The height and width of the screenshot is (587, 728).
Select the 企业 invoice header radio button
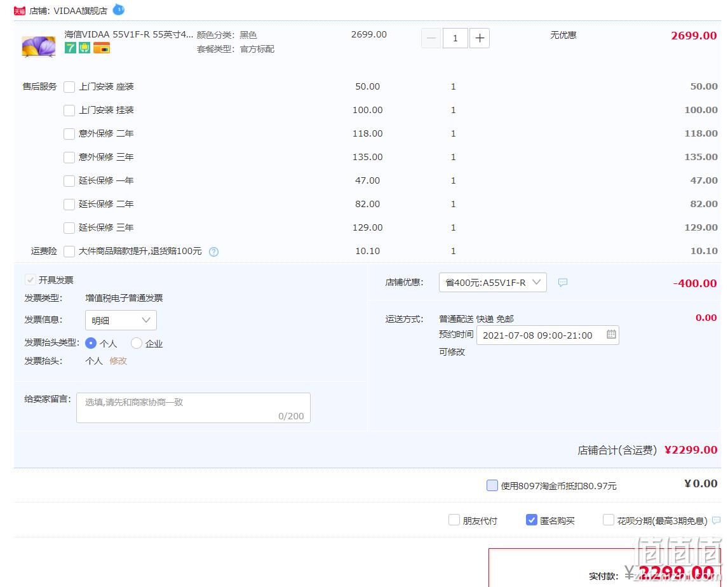[137, 343]
